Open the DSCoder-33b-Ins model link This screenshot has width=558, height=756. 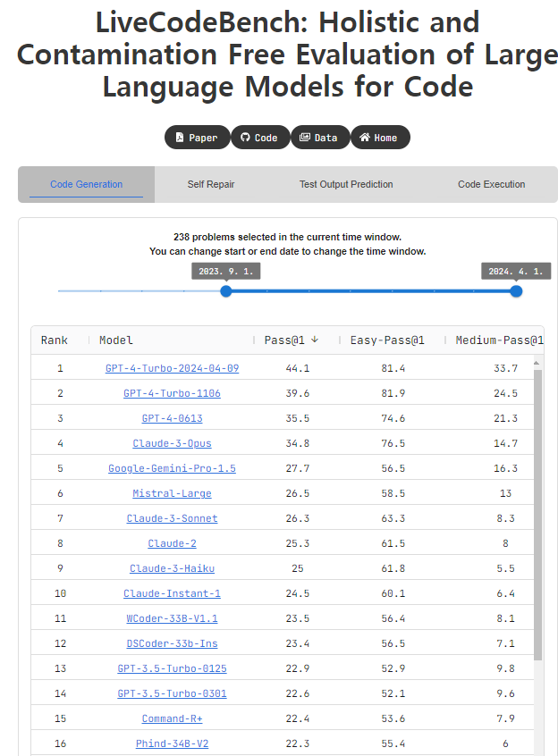pyautogui.click(x=173, y=643)
